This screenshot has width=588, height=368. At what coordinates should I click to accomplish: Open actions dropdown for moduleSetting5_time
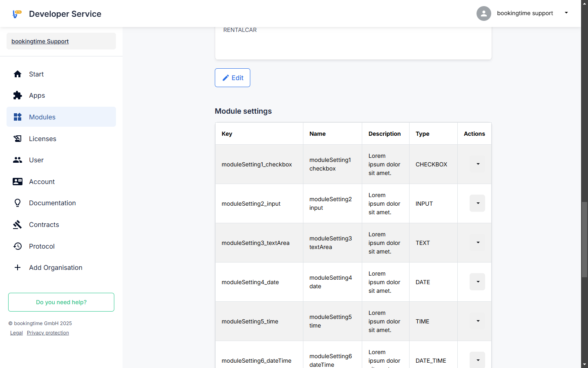[477, 321]
